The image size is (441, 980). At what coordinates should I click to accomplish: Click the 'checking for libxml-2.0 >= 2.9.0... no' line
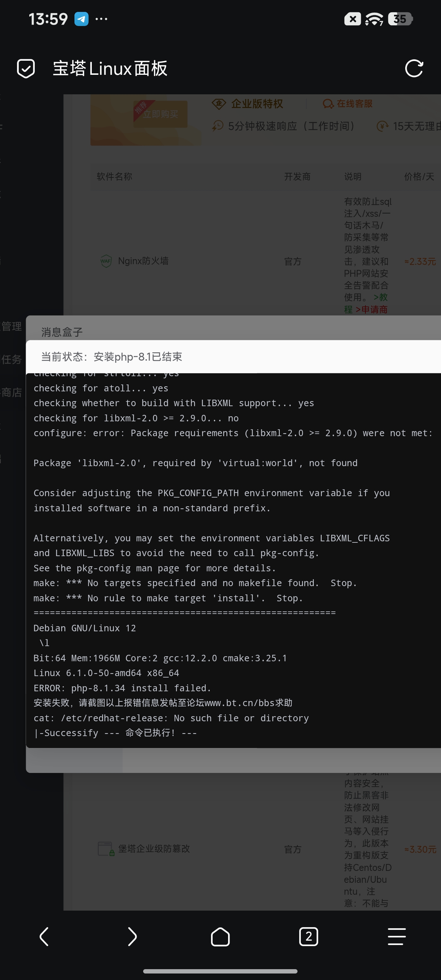(136, 418)
